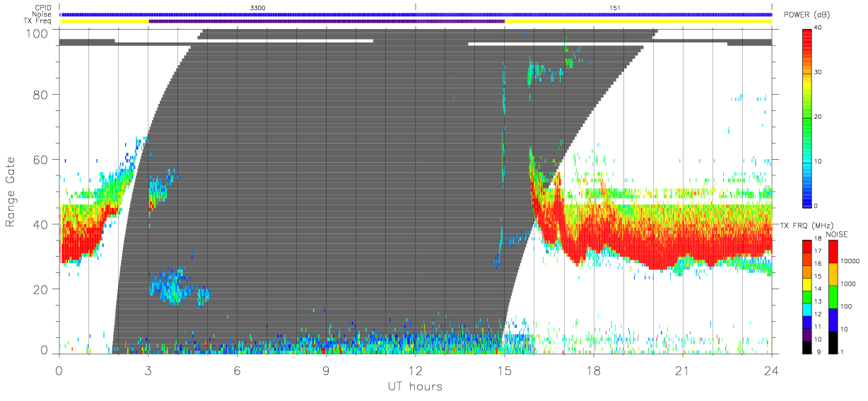Click the 20 label on the POWER colorbar
Image resolution: width=868 pixels, height=401 pixels.
coord(819,117)
